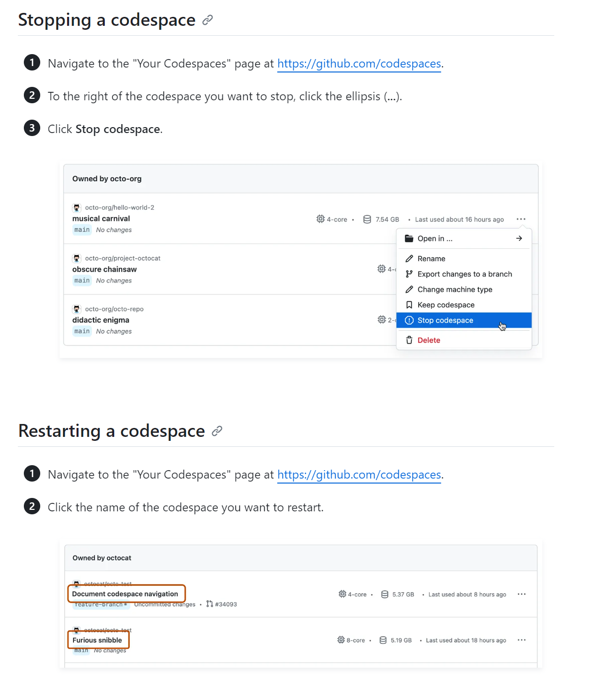
Task: Click the Delete trash icon in the menu
Action: tap(409, 340)
